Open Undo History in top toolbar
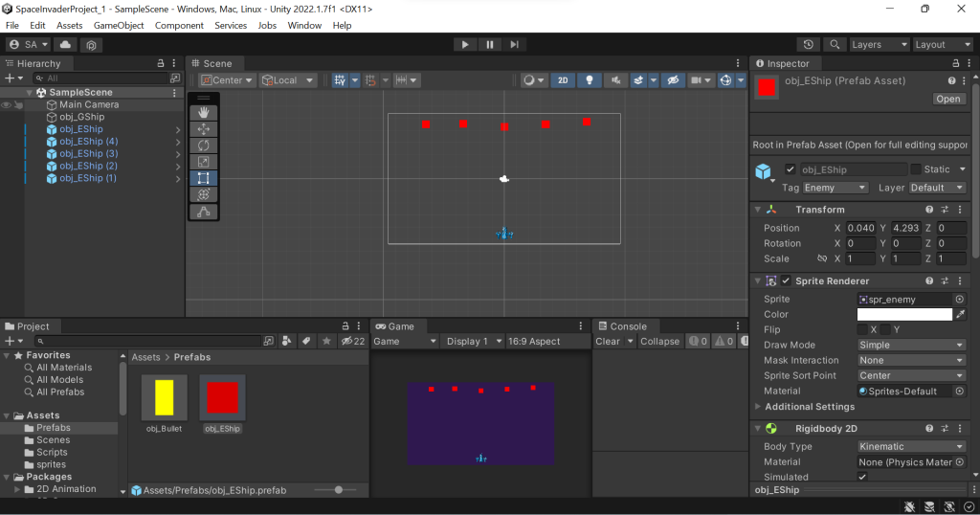 click(x=809, y=44)
